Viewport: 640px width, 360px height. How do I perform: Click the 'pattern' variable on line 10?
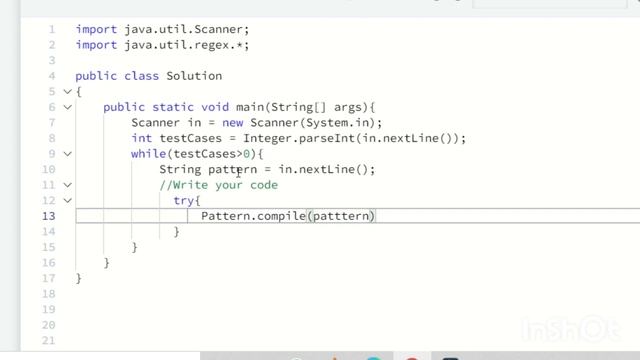(233, 170)
